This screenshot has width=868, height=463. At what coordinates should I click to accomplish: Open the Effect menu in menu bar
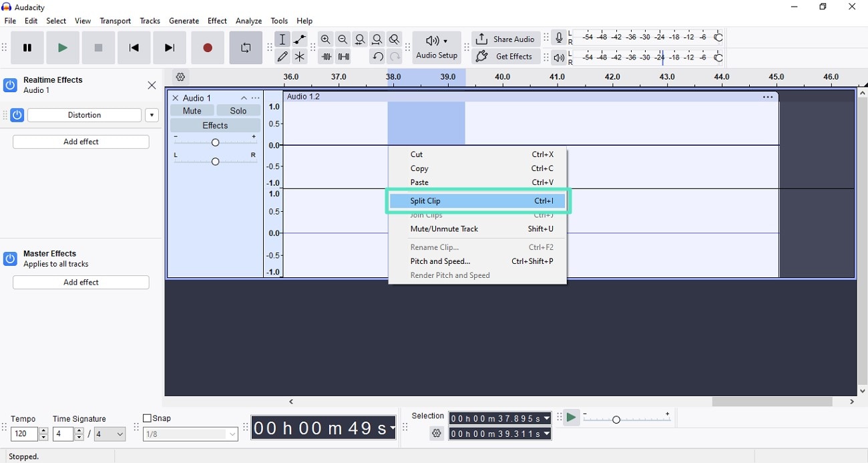pyautogui.click(x=217, y=21)
